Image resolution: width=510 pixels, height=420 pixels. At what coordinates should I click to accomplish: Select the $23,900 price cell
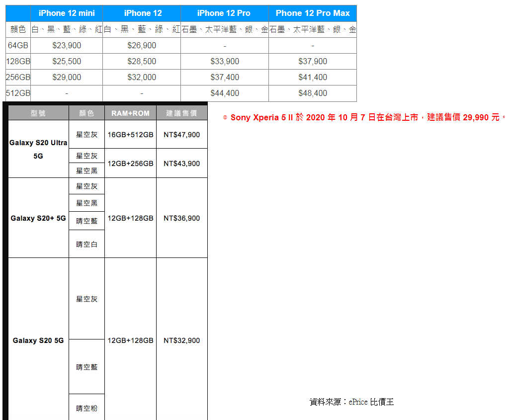pyautogui.click(x=67, y=45)
